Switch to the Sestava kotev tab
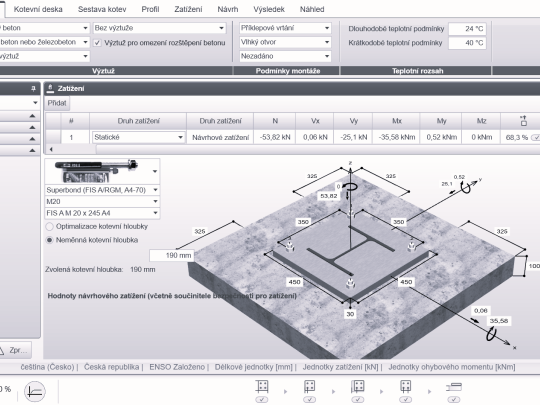The image size is (540, 405). pyautogui.click(x=102, y=9)
